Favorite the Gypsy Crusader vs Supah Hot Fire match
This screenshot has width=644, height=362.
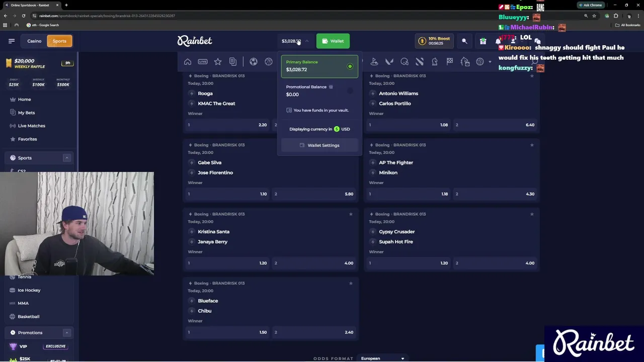532,214
